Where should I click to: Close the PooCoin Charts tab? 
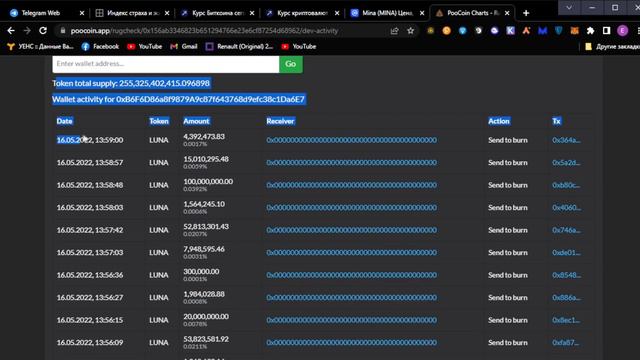click(x=507, y=13)
